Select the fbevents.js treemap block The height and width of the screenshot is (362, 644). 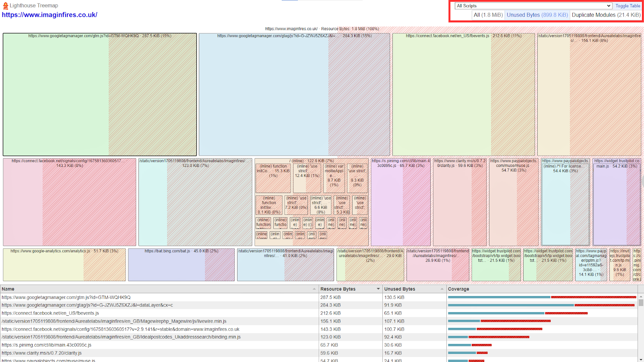(464, 95)
